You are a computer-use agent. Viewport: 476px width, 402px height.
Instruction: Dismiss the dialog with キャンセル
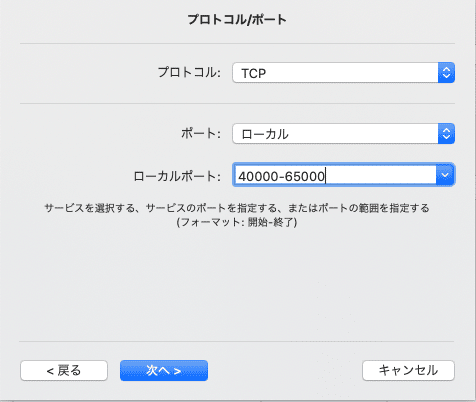408,370
